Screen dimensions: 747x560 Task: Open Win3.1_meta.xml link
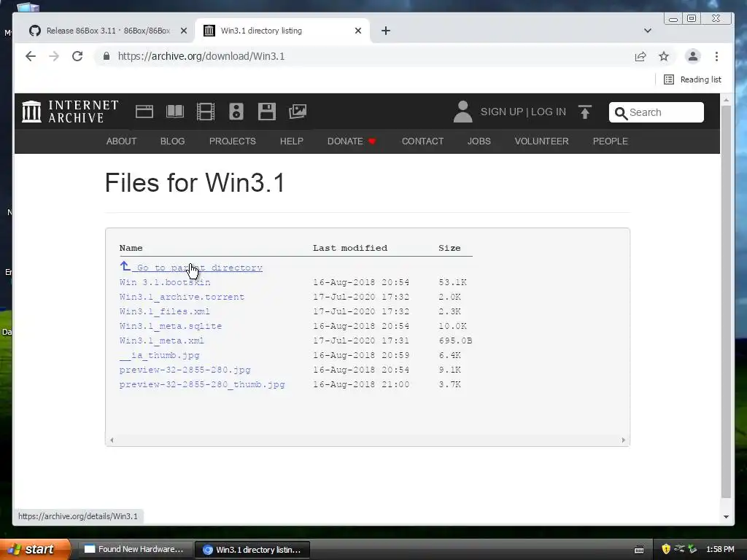(161, 341)
